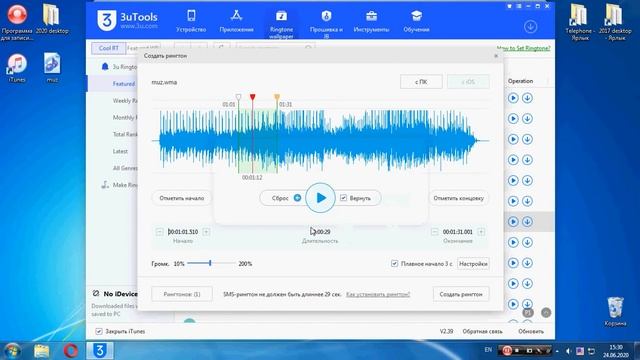The width and height of the screenshot is (640, 360).
Task: Toggle Закрыть iTunes checkbox
Action: 99,331
